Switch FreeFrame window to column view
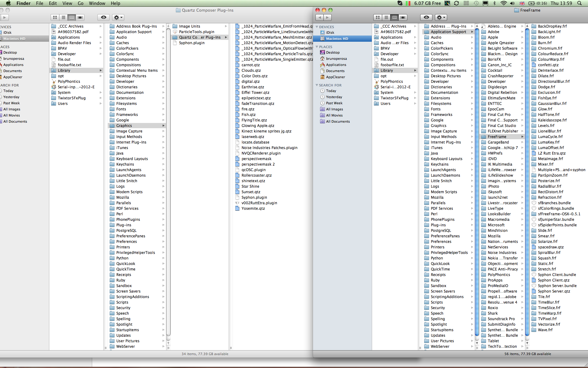The image size is (588, 368). pyautogui.click(x=394, y=17)
